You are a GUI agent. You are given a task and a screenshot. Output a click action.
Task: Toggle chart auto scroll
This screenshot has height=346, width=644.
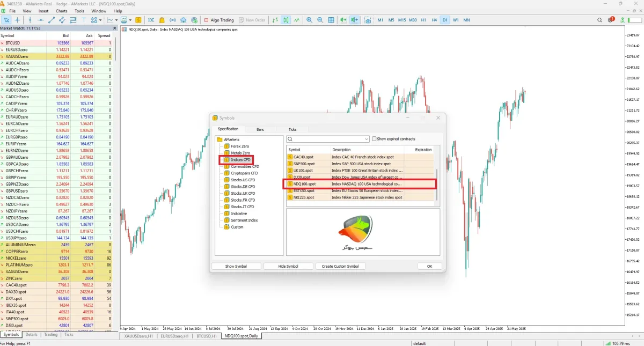pyautogui.click(x=343, y=20)
